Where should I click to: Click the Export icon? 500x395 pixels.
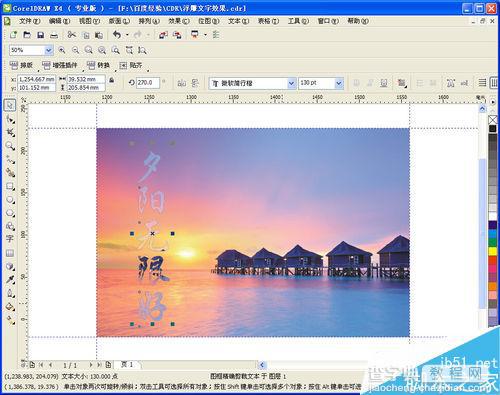tap(177, 35)
